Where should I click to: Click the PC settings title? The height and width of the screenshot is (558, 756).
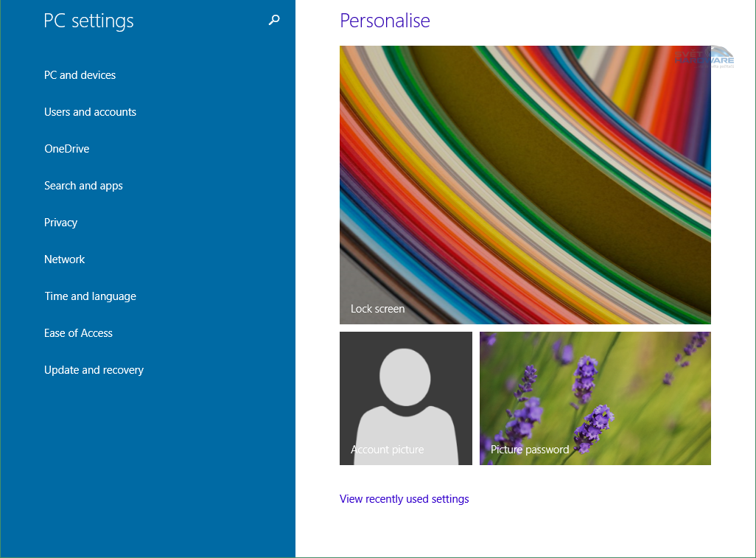coord(88,21)
